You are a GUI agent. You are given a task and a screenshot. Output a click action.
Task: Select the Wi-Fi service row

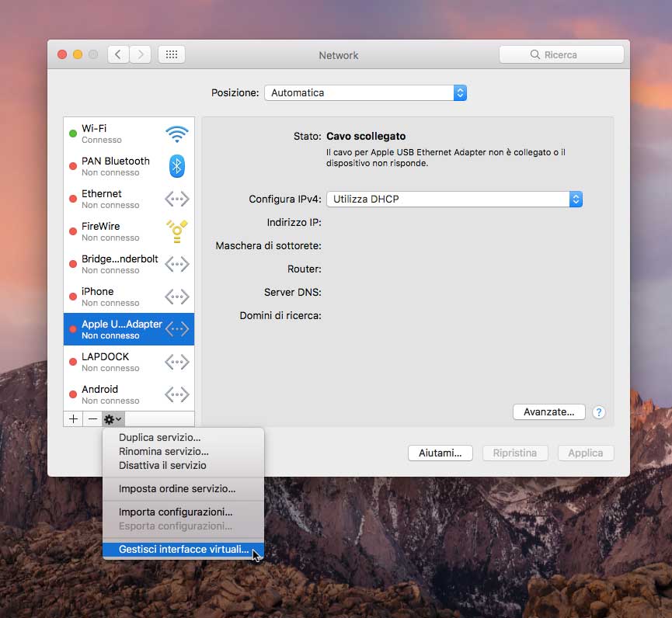(128, 134)
